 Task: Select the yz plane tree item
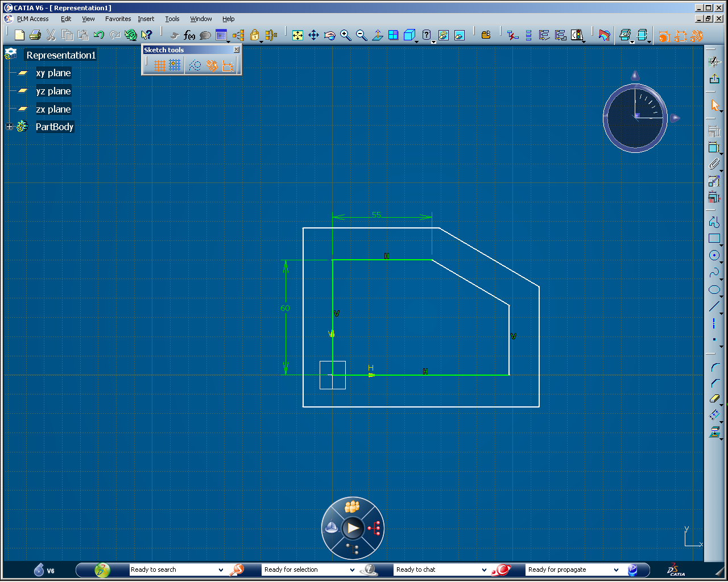(53, 91)
